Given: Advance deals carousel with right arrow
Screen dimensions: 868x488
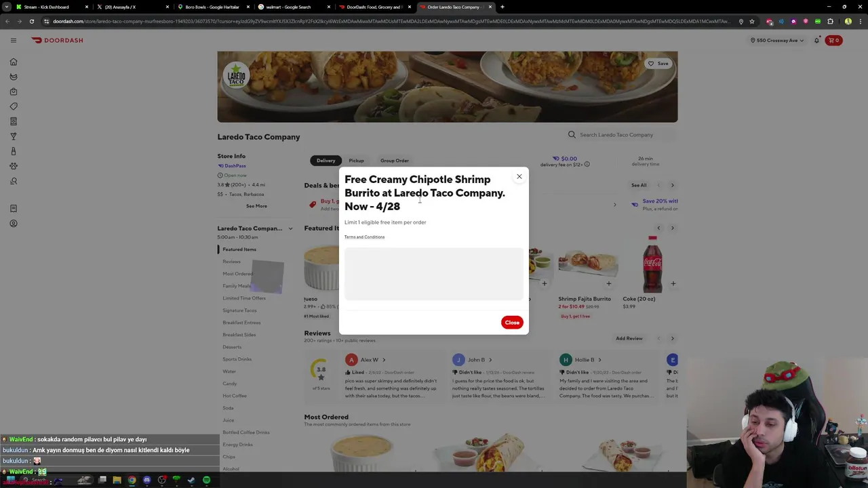Looking at the screenshot, I should tap(673, 185).
